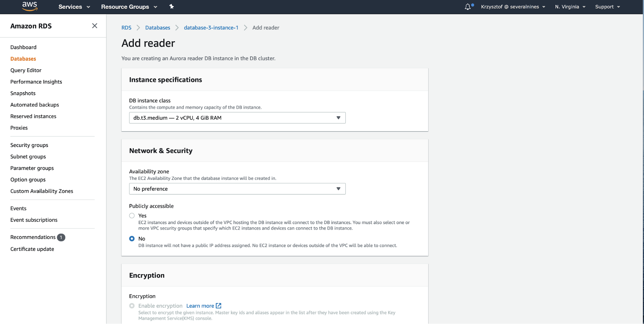Open Performance Insights
The height and width of the screenshot is (324, 644).
point(36,82)
